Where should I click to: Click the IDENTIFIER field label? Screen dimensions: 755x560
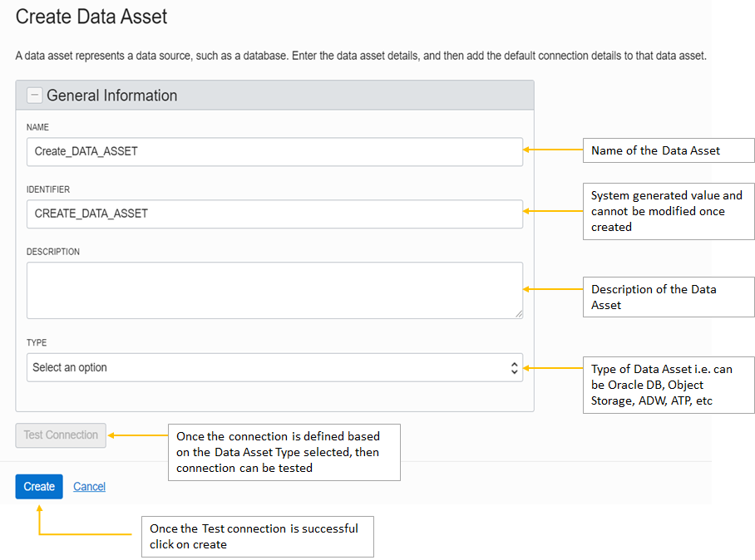tap(48, 189)
